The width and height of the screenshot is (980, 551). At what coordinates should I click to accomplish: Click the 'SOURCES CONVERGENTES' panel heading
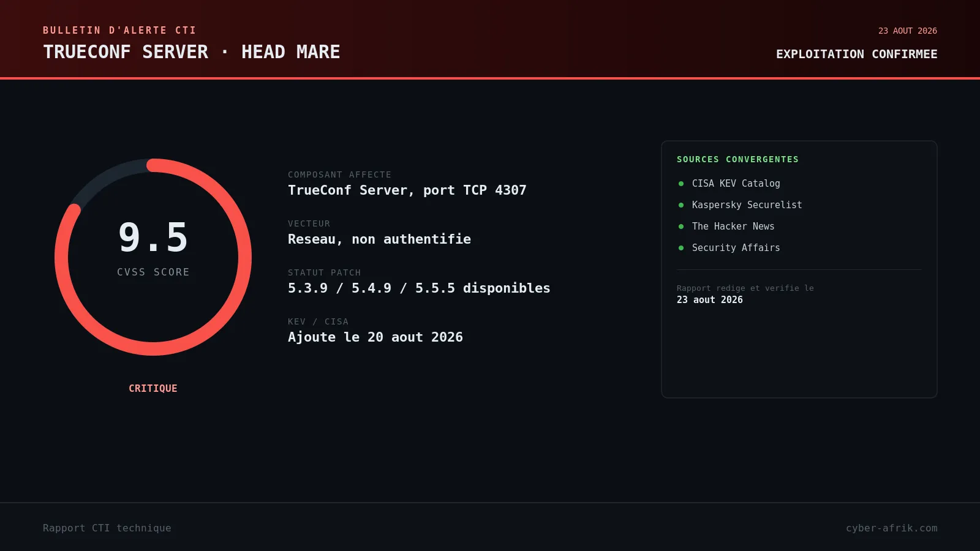(x=737, y=159)
